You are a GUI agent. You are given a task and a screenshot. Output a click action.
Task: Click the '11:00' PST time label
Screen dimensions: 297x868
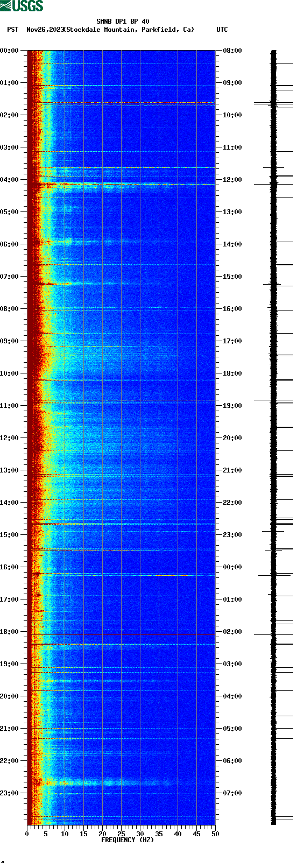click(9, 406)
